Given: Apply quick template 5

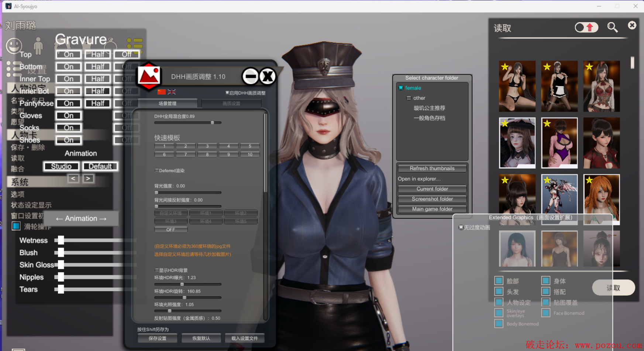Looking at the screenshot, I should point(250,146).
